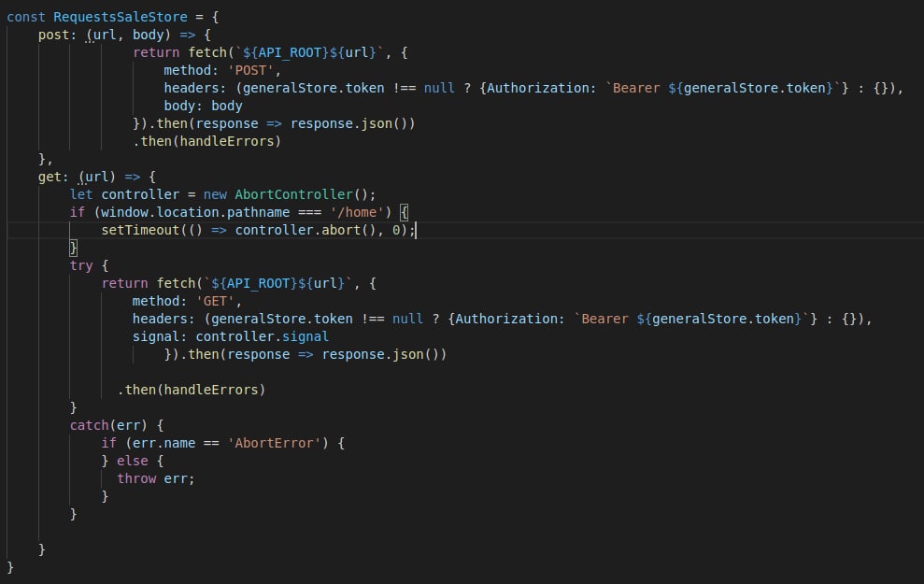Click 'let controller' declaration
The image size is (924, 584).
(x=124, y=194)
